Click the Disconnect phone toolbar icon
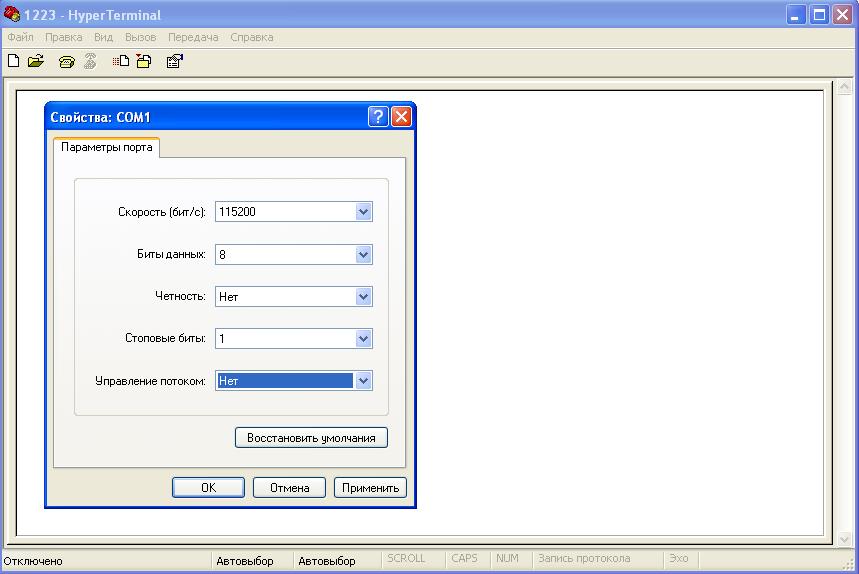859x574 pixels. [90, 61]
